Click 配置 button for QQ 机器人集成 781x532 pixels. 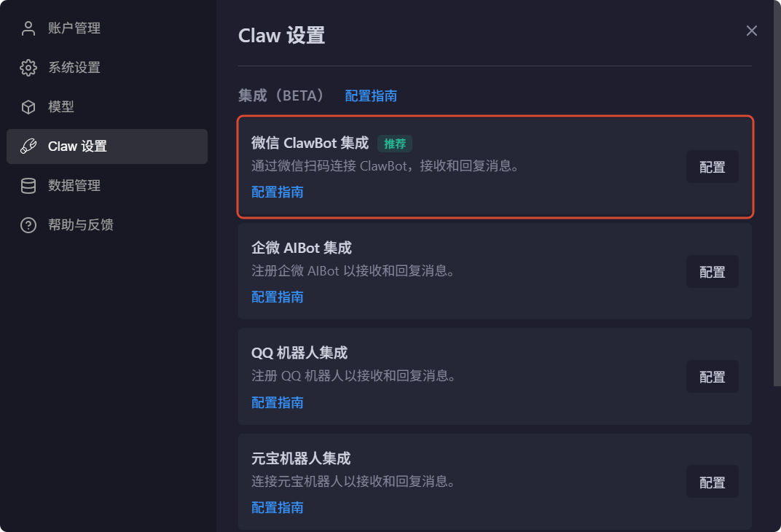coord(713,377)
